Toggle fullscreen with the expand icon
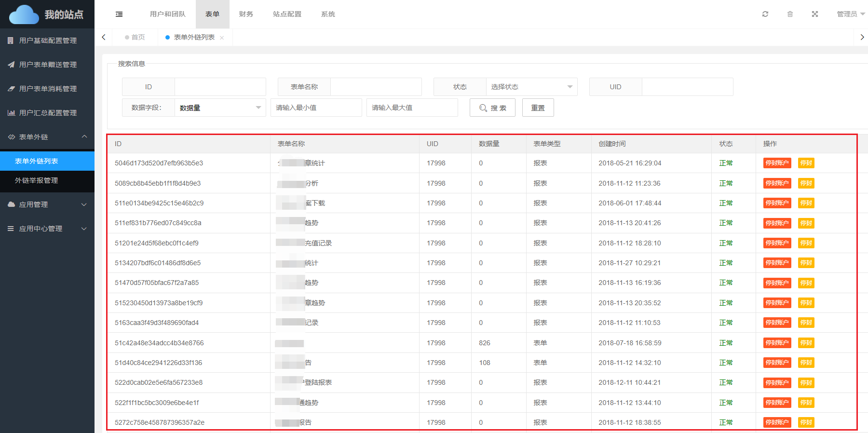Image resolution: width=868 pixels, height=433 pixels. coord(815,14)
